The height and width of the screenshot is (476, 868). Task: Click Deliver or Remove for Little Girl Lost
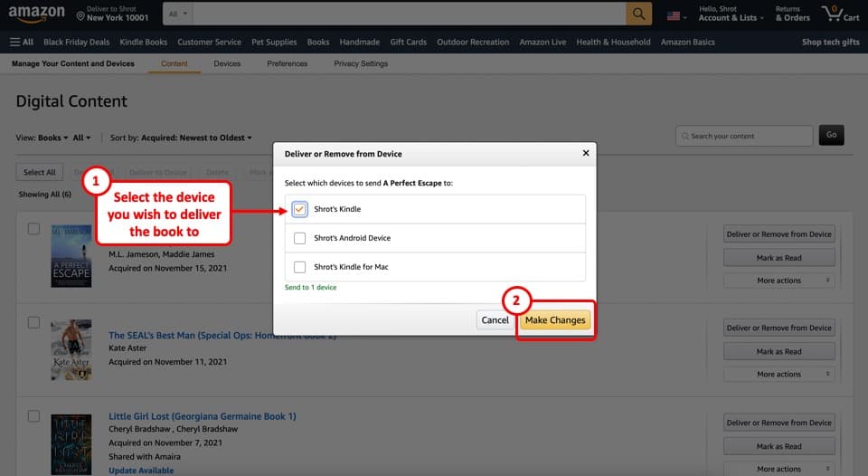(x=778, y=423)
